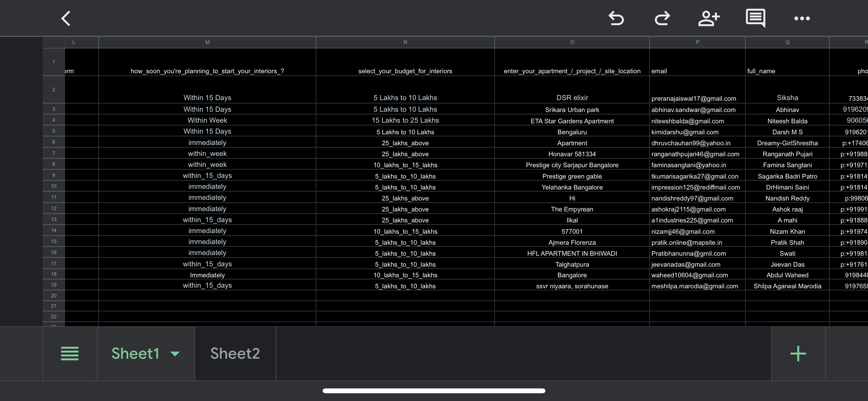The image size is (868, 401).
Task: Select column M header
Action: coord(207,42)
